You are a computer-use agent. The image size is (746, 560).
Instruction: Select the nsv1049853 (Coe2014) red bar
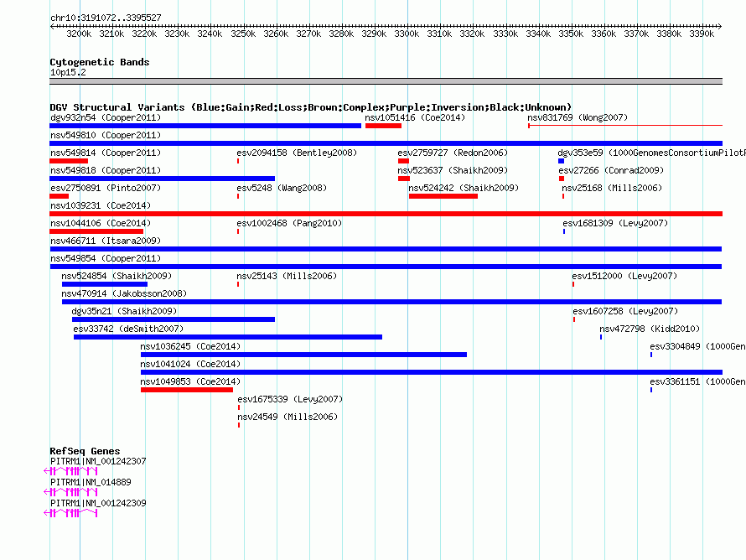187,390
